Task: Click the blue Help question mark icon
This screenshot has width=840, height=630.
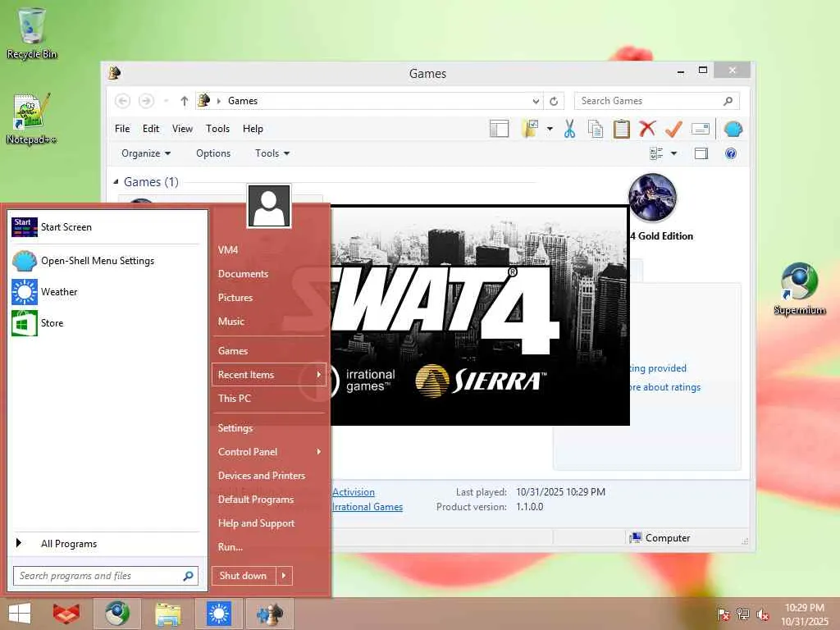Action: [731, 153]
